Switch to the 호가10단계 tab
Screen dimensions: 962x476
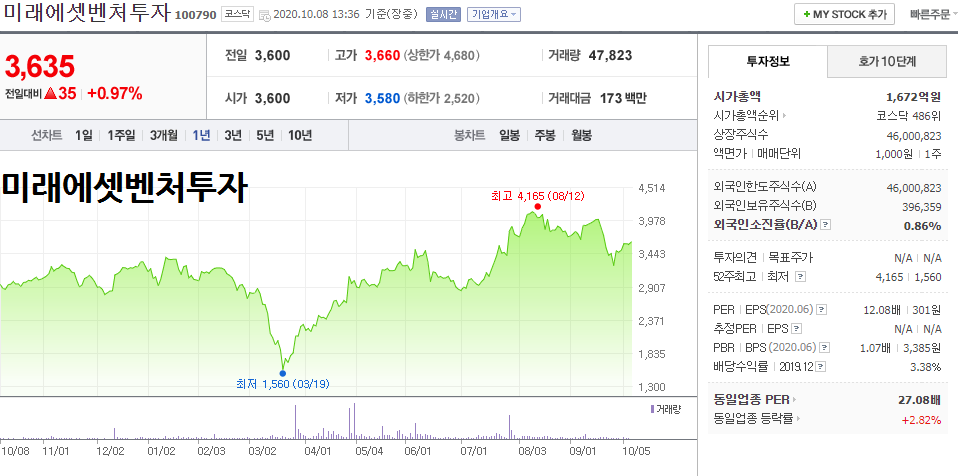(x=887, y=61)
